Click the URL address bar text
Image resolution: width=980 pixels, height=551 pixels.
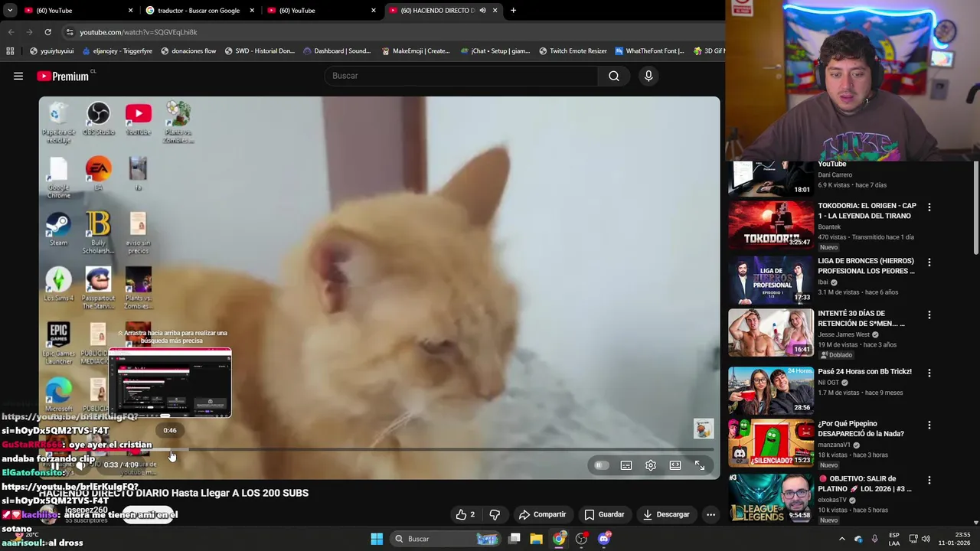(139, 32)
